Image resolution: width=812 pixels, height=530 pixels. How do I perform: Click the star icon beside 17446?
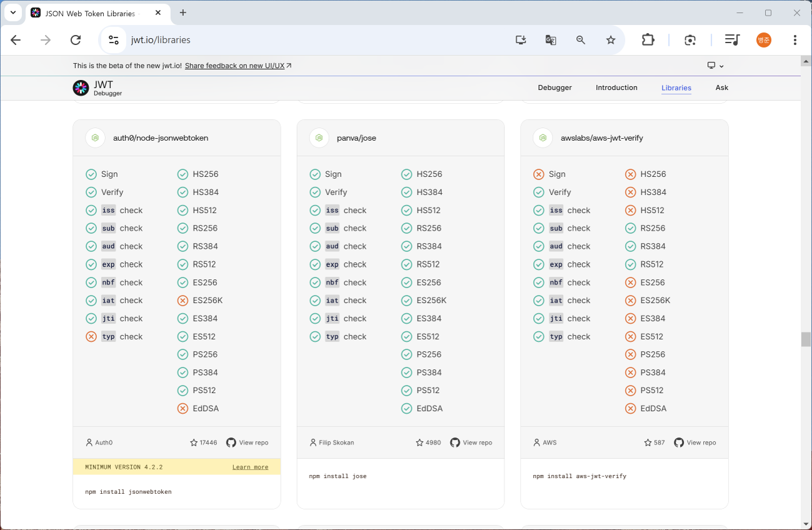coord(194,442)
